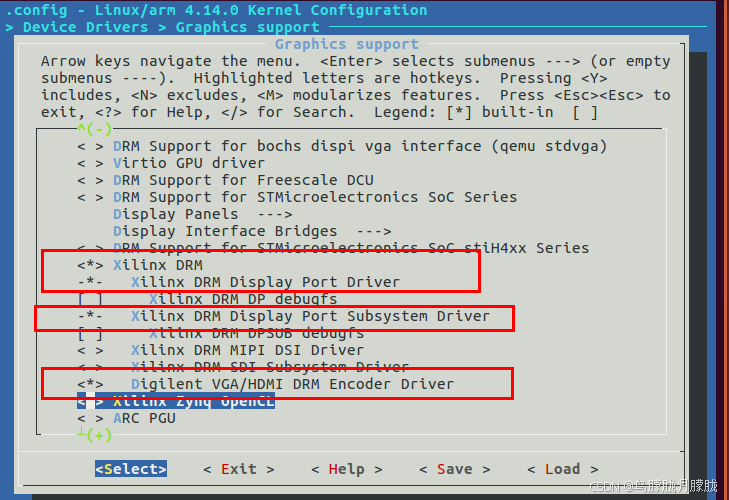
Task: Click the Select button
Action: pos(131,469)
